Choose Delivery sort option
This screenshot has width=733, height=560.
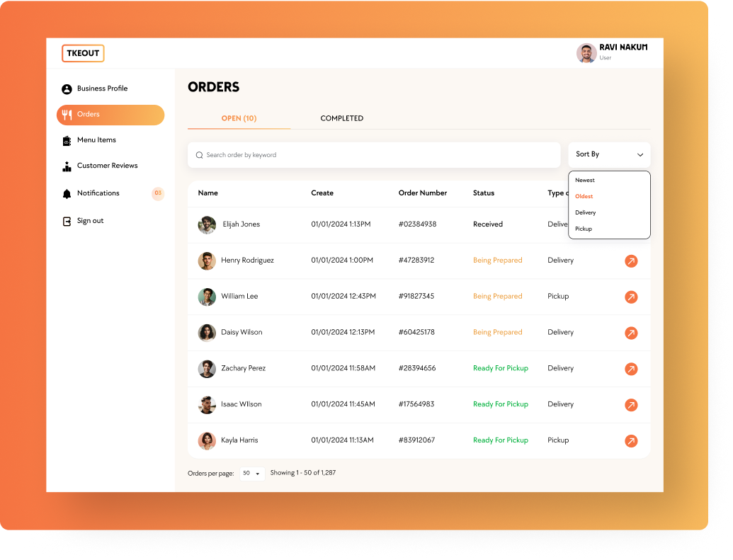click(585, 212)
